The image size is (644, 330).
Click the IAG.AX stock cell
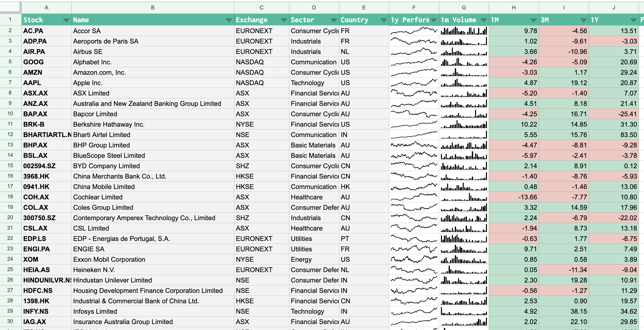click(x=46, y=322)
